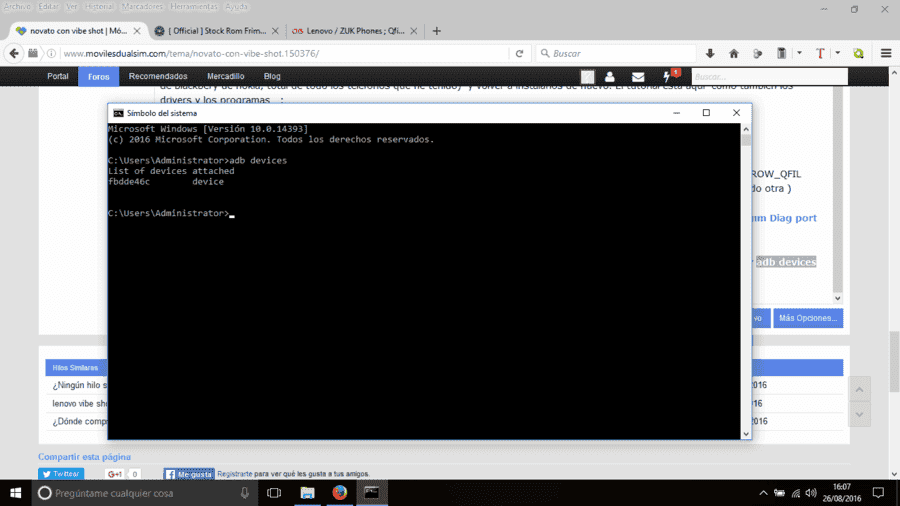Click the Regístrarte link
Screen dimensions: 900x506
[235, 474]
